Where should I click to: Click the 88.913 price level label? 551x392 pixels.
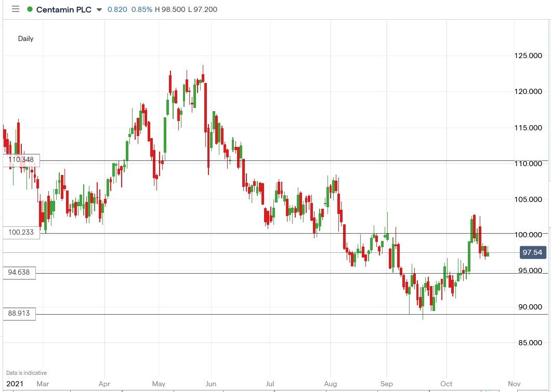tap(20, 313)
